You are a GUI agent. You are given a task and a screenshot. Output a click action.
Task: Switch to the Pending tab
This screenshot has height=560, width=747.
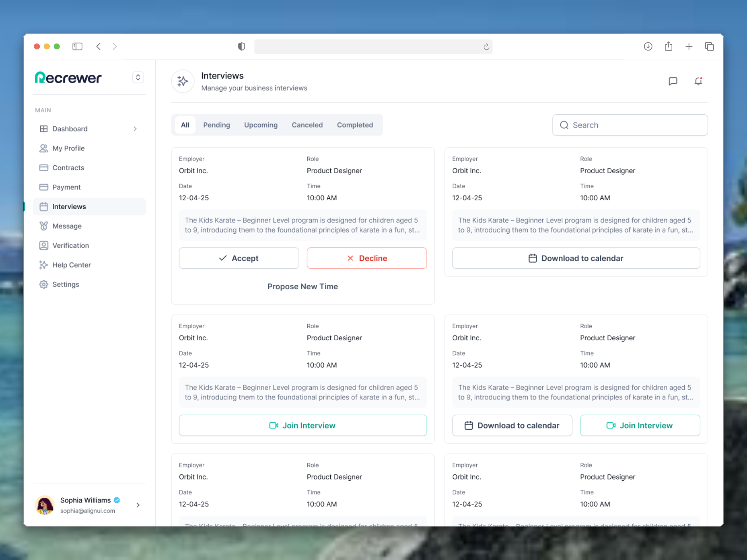point(216,125)
